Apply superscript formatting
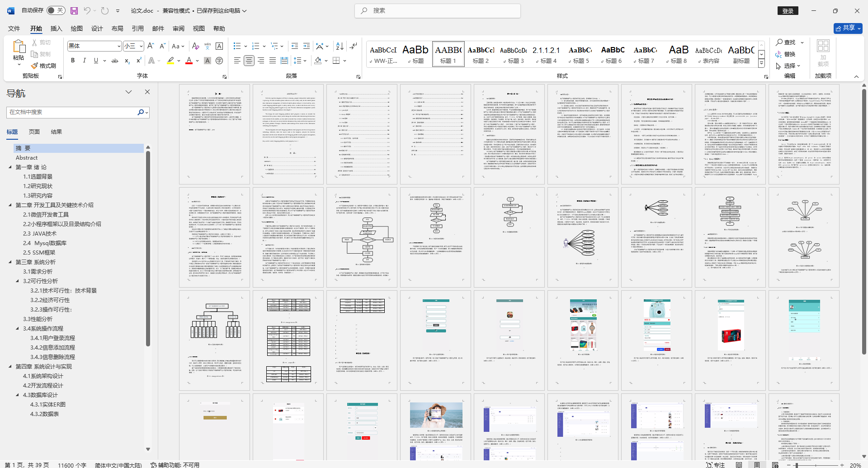 139,61
